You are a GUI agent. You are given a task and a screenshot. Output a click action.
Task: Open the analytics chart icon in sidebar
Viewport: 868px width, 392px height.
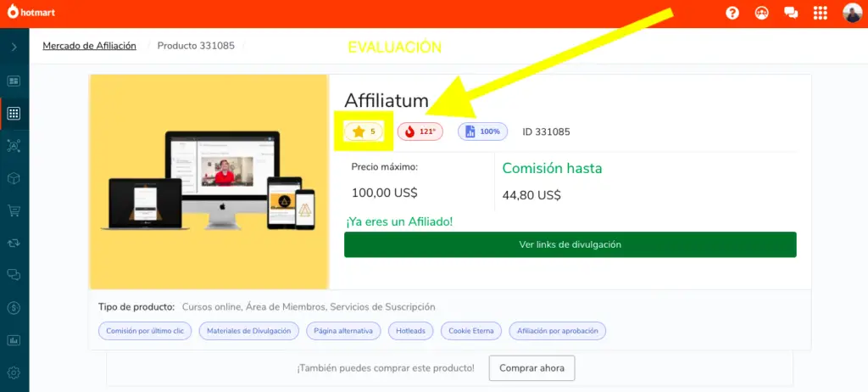(x=14, y=340)
